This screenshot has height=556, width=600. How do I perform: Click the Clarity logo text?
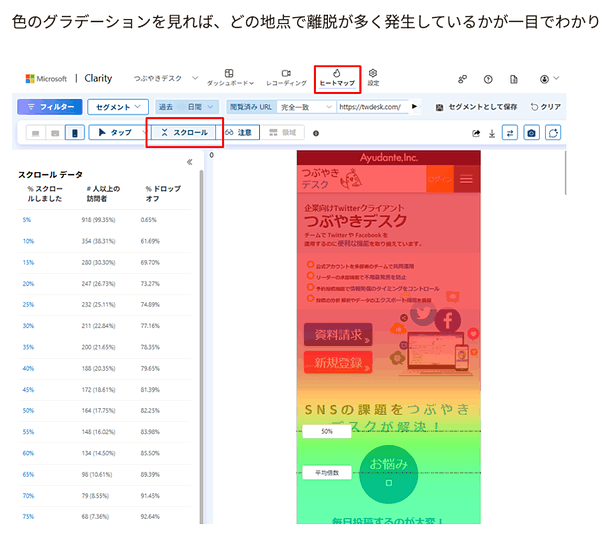tap(98, 78)
